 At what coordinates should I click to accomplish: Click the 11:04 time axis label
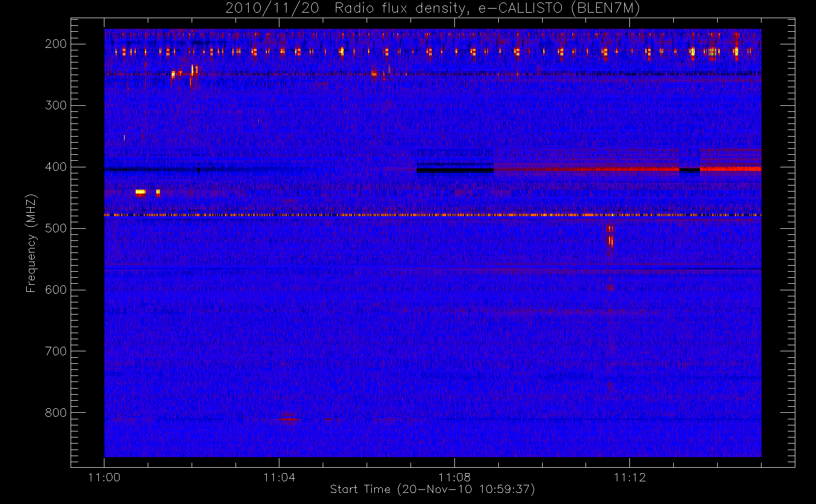coord(279,477)
